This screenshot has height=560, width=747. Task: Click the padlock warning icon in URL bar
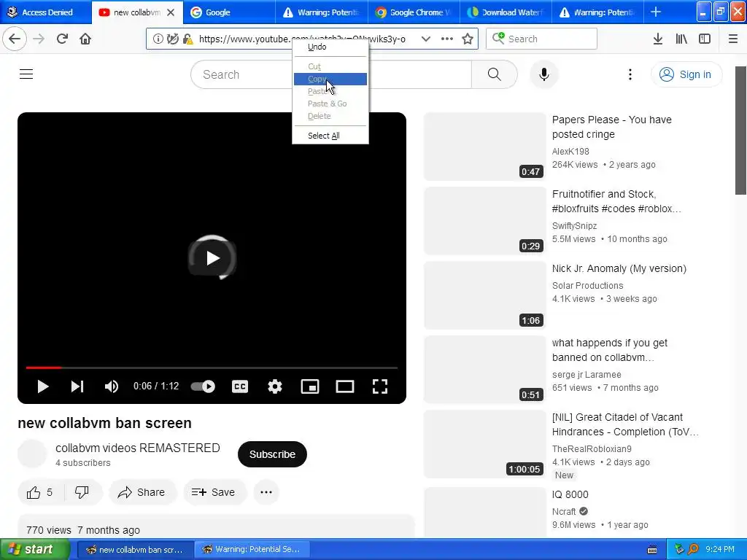(187, 39)
